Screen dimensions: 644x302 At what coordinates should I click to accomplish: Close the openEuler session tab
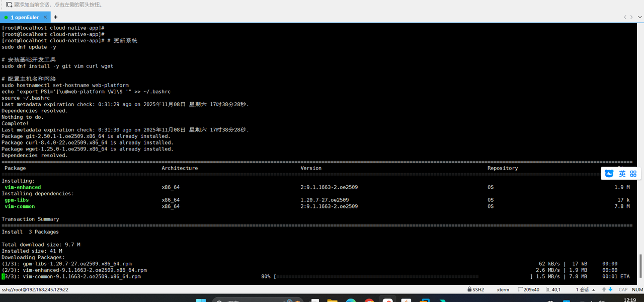pos(45,17)
